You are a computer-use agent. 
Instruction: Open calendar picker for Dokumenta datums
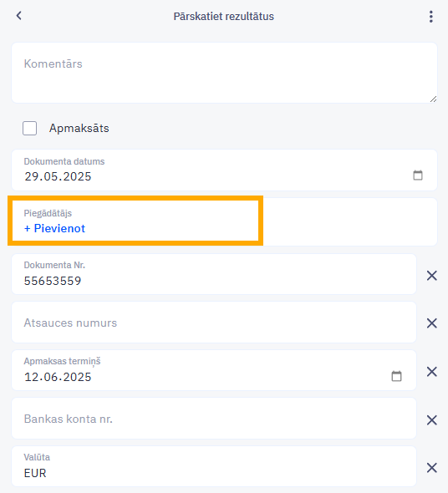pos(418,175)
